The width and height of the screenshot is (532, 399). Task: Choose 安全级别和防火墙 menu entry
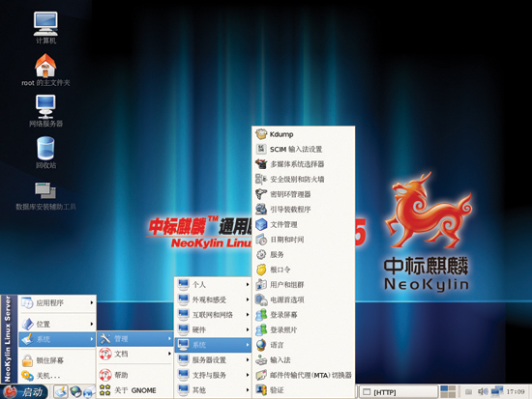point(304,179)
